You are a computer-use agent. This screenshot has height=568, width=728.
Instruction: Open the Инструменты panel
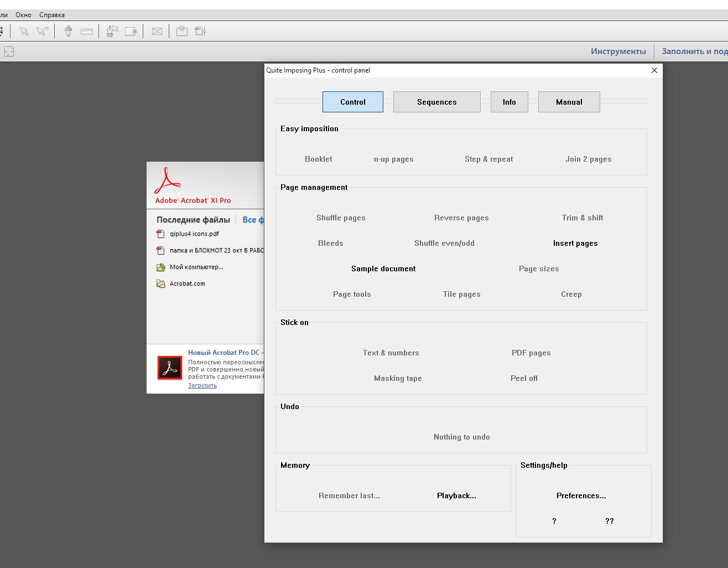click(618, 51)
